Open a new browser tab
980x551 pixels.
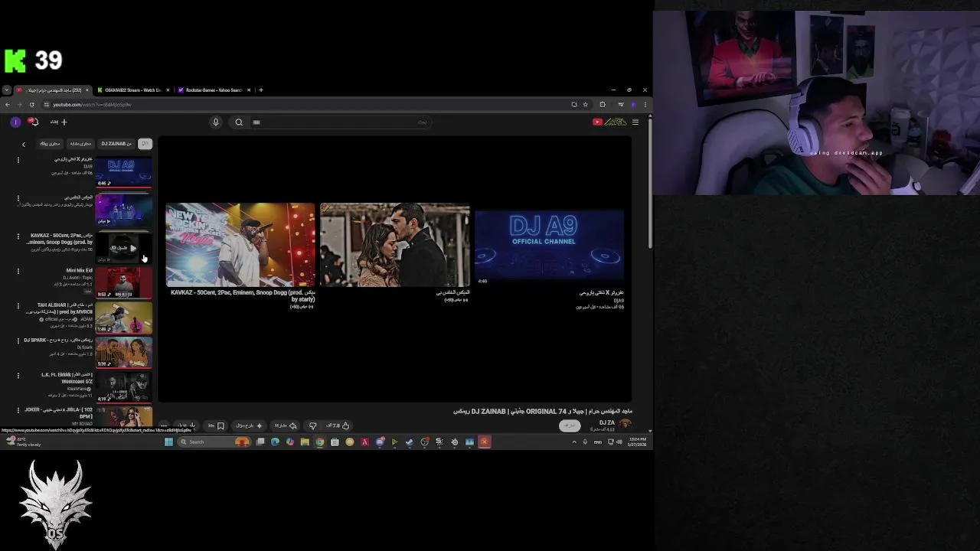coord(261,90)
